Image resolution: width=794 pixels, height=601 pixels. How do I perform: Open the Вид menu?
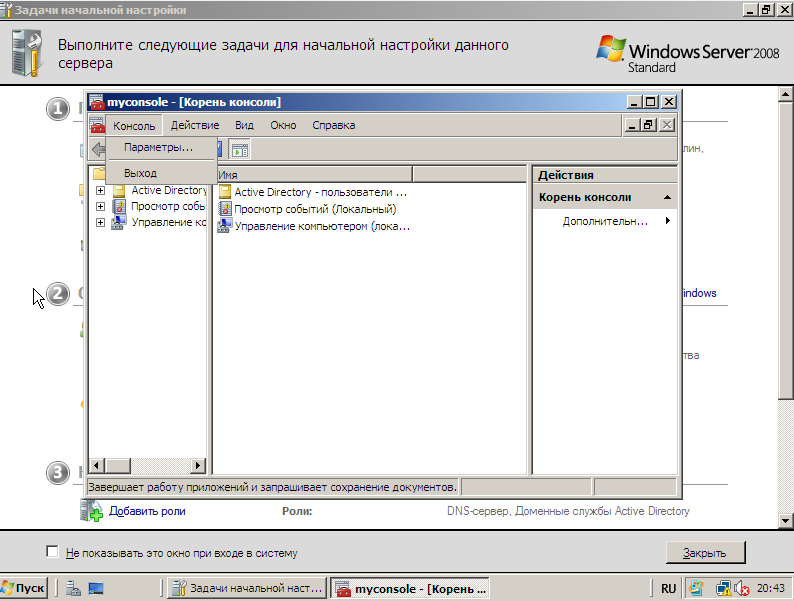point(244,126)
